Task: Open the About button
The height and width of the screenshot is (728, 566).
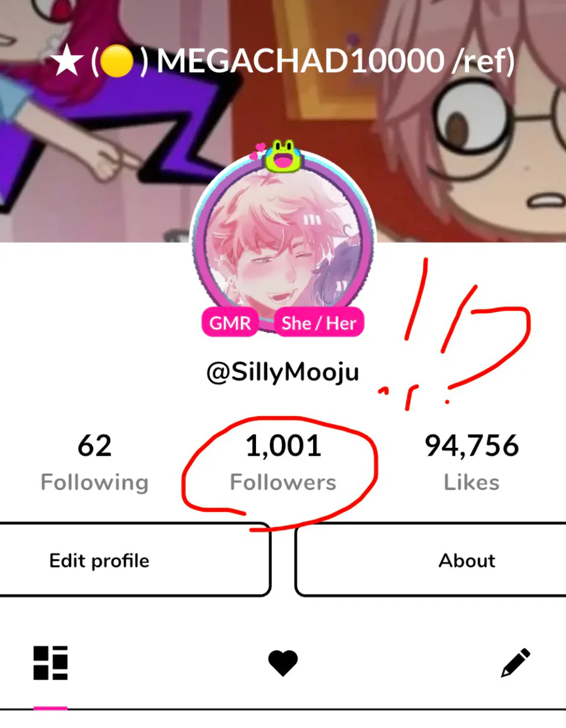Action: point(431,560)
